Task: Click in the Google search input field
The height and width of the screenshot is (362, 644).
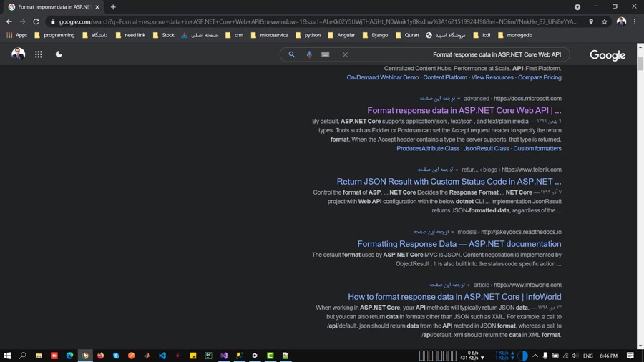Action: 456,54
